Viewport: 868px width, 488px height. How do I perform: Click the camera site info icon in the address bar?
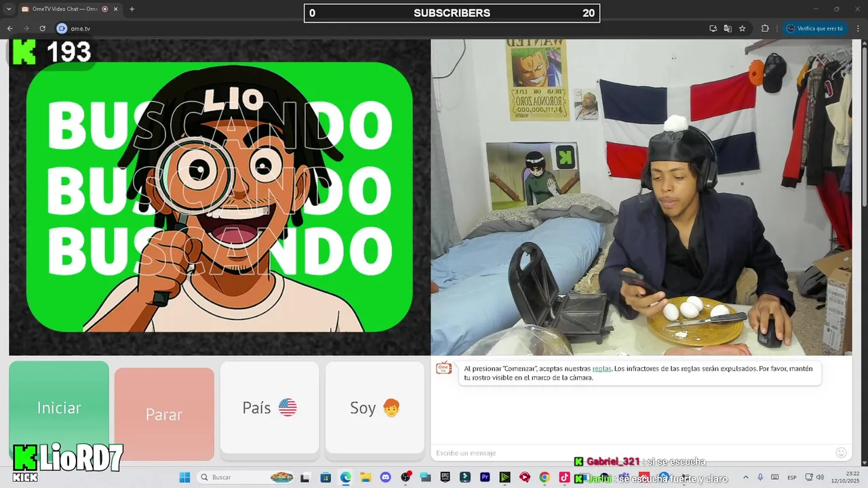pos(62,28)
